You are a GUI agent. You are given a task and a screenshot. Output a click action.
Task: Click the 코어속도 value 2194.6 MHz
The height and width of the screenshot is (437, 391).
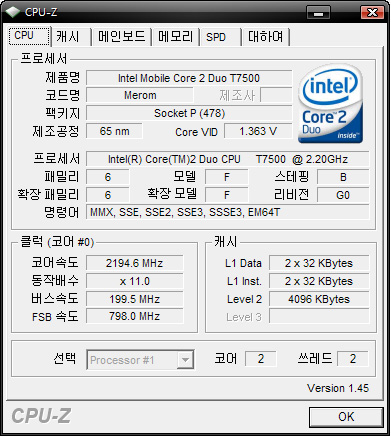click(x=135, y=263)
